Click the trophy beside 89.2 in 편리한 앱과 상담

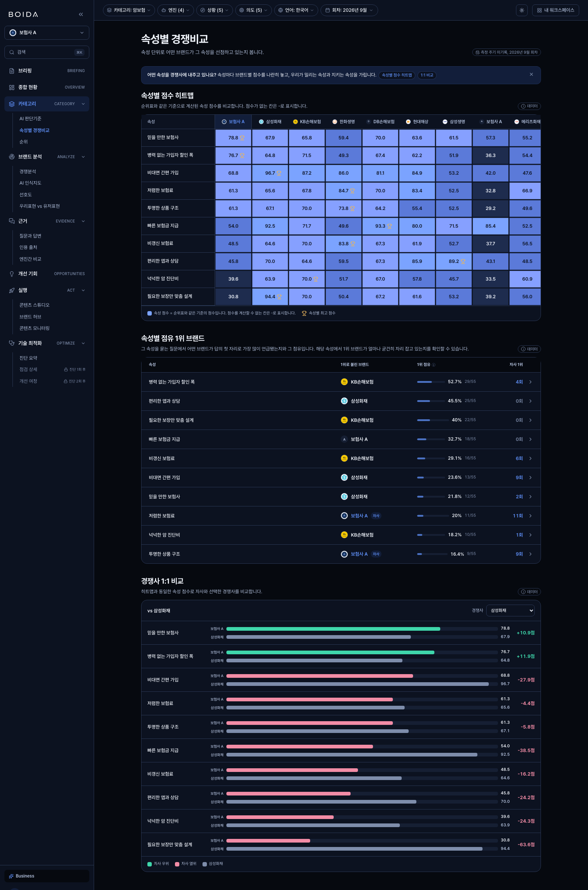(463, 261)
